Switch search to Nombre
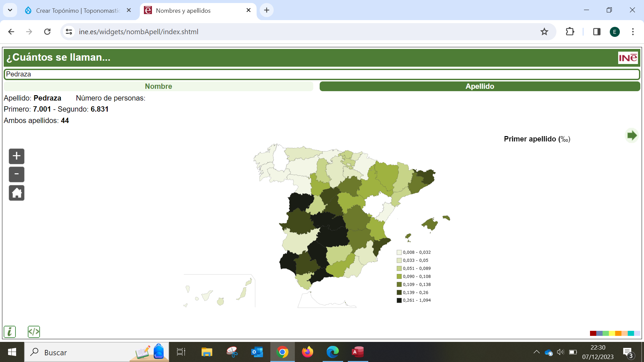The height and width of the screenshot is (362, 644). pyautogui.click(x=158, y=86)
